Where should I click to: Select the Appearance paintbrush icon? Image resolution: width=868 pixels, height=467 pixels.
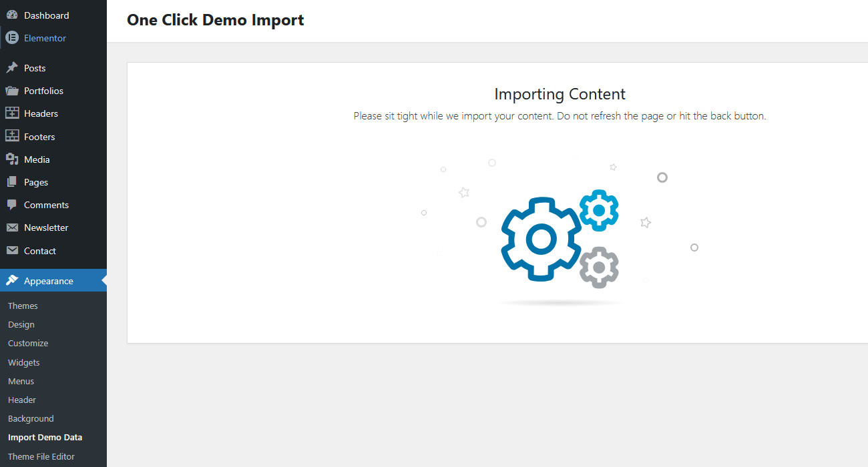(x=11, y=280)
